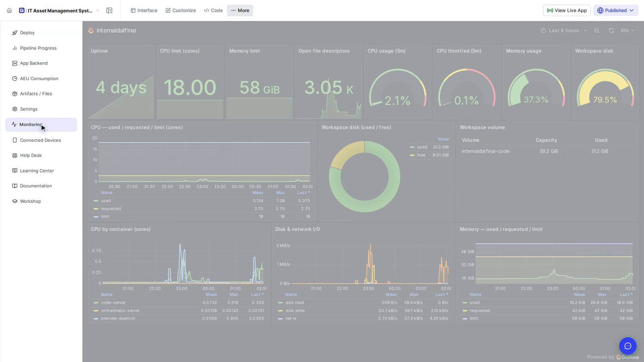Click the Grafana logo next to internaldalfinai

coord(91,31)
